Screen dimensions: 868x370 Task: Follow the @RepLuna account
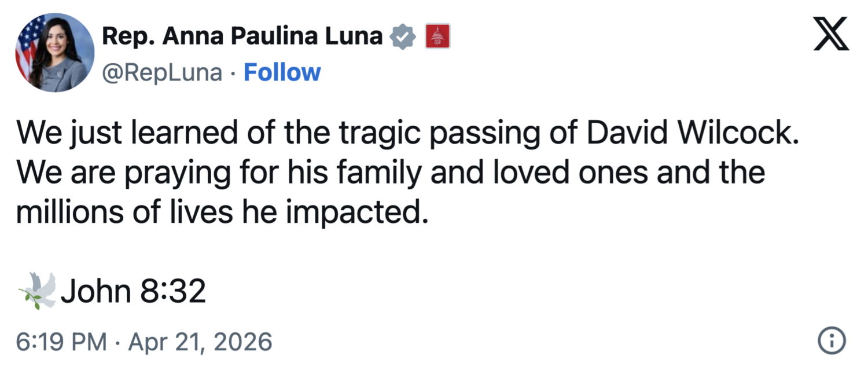point(282,72)
